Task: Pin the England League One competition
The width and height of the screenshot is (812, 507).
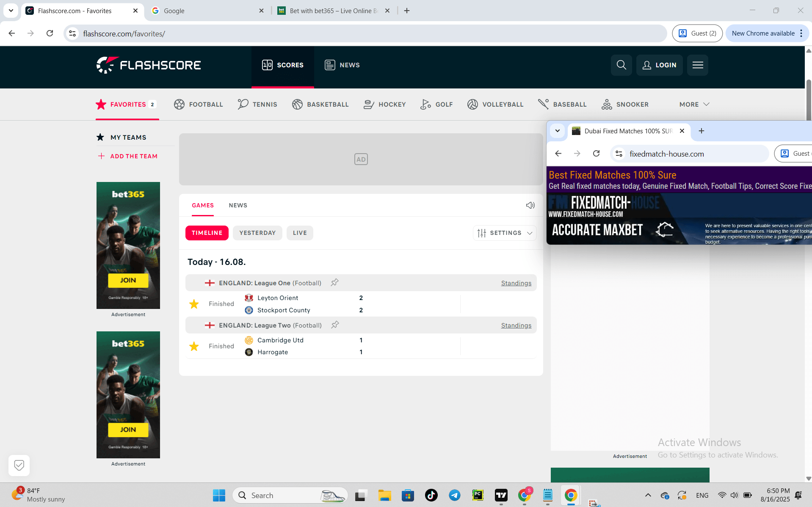Action: coord(334,282)
